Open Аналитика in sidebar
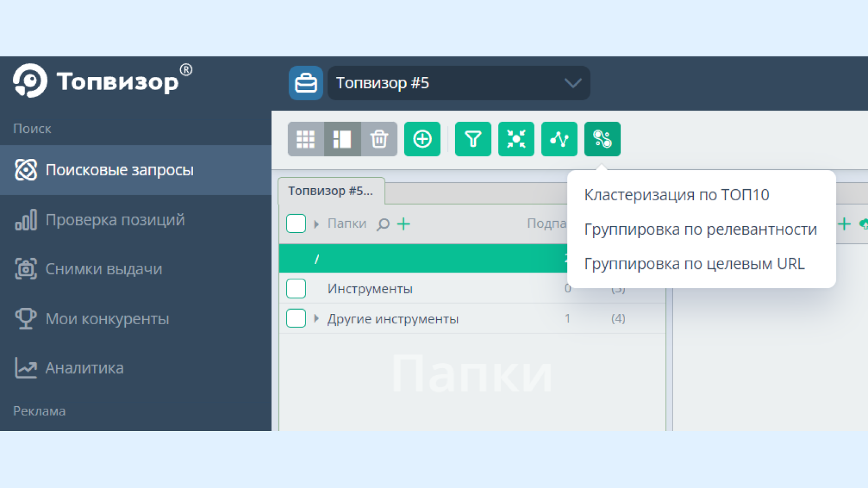868x488 pixels. [136, 368]
